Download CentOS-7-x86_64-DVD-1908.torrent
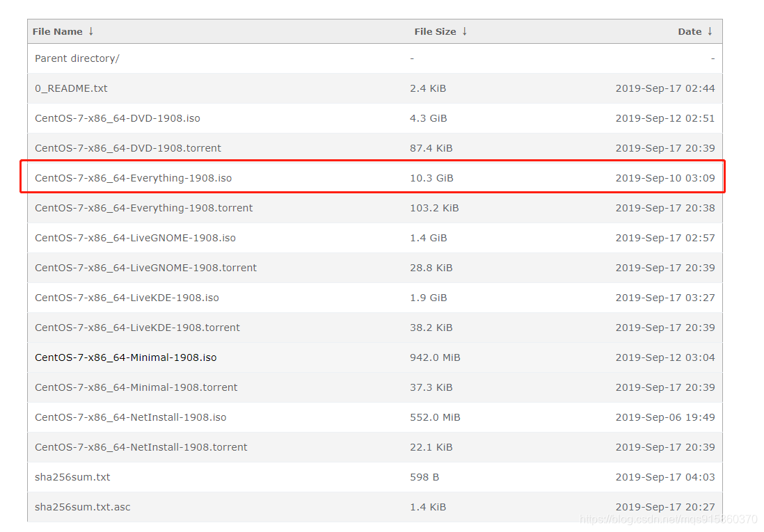This screenshot has width=764, height=532. tap(127, 148)
